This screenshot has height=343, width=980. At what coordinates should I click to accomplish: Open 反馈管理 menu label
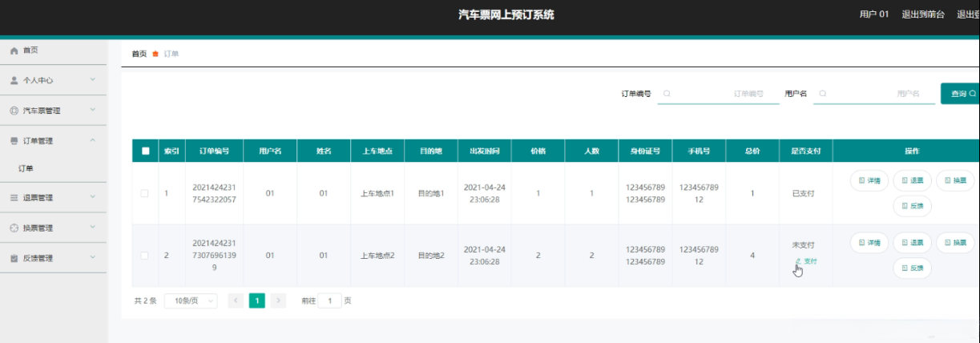[38, 258]
